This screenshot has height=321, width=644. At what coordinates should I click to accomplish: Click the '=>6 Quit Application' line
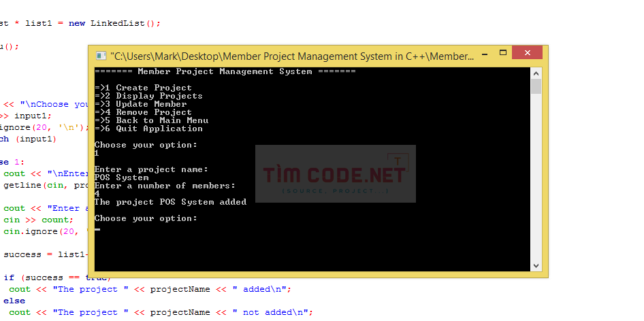coord(148,129)
